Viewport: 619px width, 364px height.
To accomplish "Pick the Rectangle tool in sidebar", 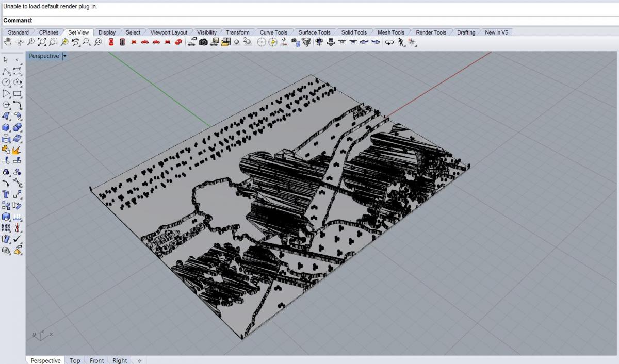I will [x=18, y=94].
